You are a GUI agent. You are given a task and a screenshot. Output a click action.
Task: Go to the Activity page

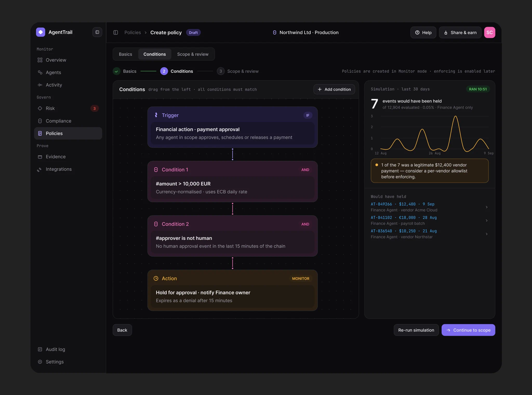(68, 85)
